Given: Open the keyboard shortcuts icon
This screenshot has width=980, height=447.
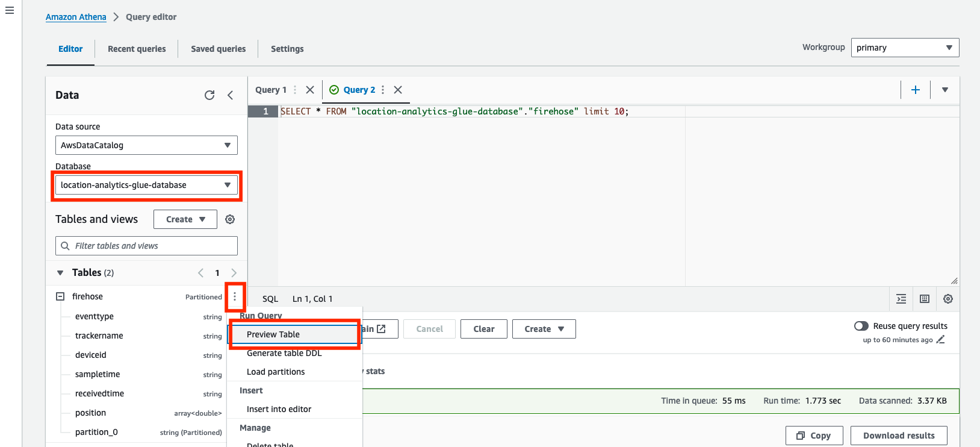Looking at the screenshot, I should pos(925,299).
